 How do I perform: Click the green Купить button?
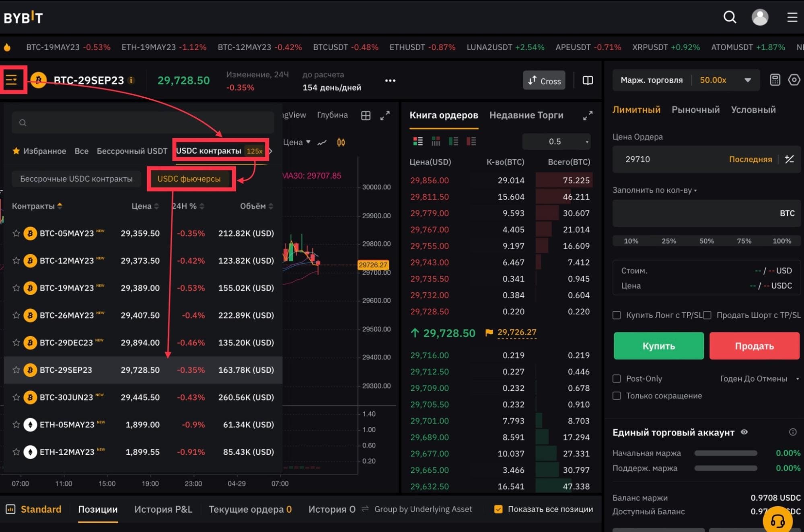[658, 346]
